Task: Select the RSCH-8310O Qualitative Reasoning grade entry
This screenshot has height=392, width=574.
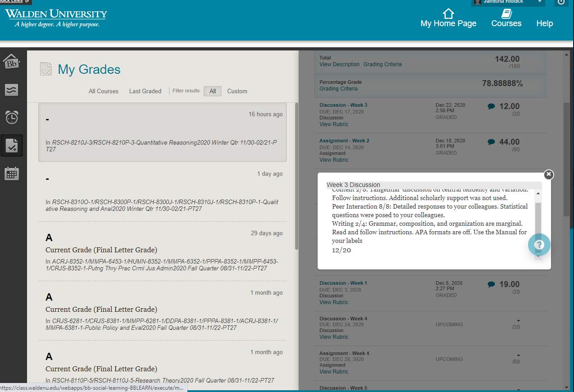Action: 163,192
